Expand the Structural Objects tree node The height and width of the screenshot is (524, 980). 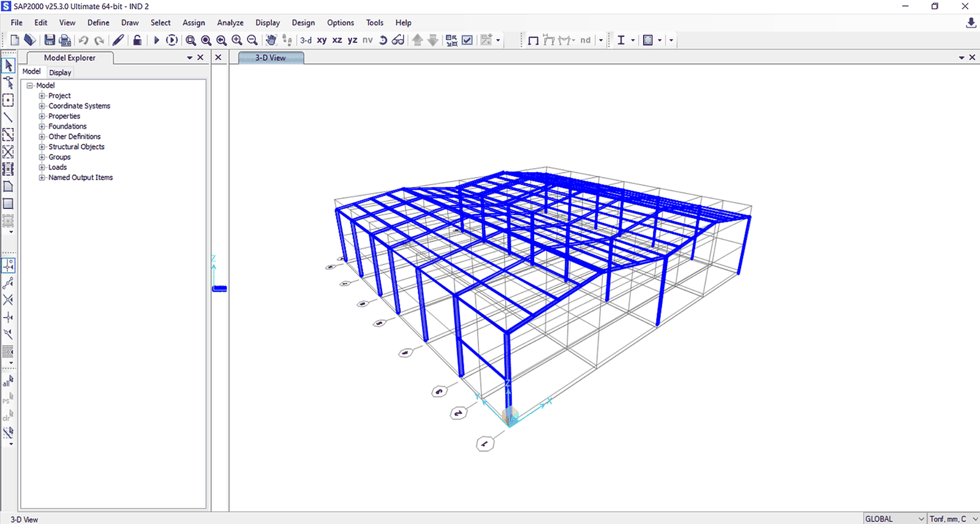[x=42, y=146]
